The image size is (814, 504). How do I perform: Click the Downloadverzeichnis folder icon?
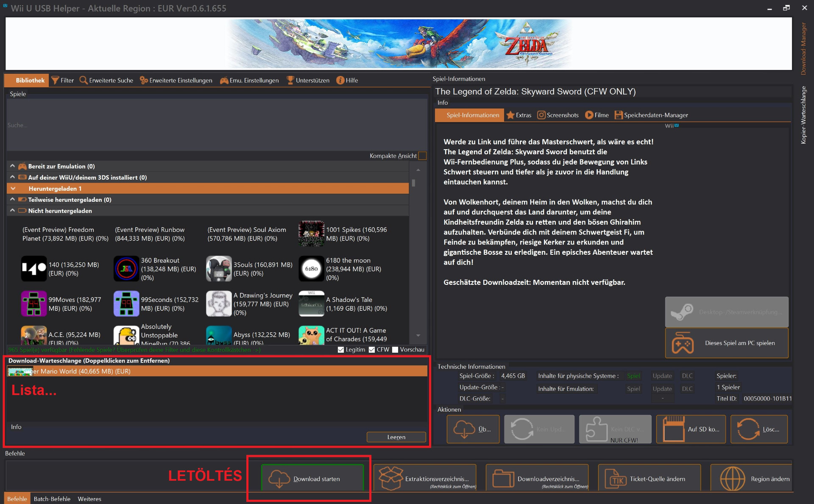[x=503, y=479]
